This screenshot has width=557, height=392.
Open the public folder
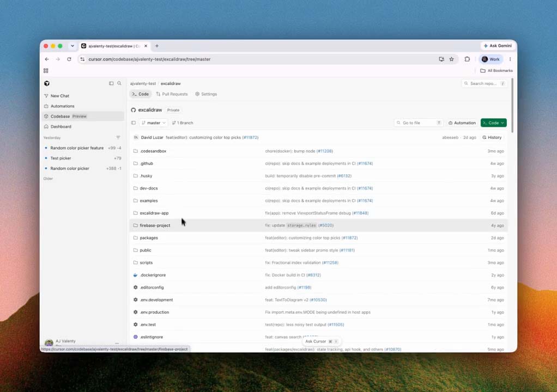pyautogui.click(x=146, y=250)
